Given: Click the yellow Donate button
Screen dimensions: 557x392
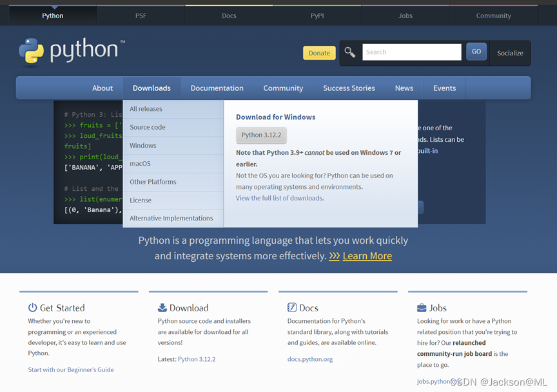Looking at the screenshot, I should (x=319, y=53).
